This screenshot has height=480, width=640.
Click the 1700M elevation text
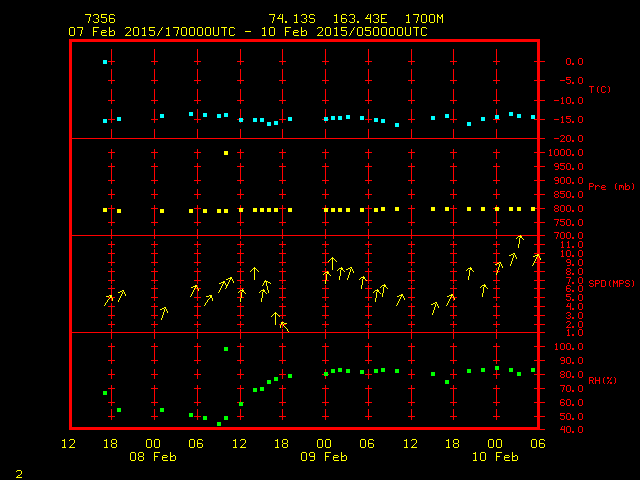[422, 19]
